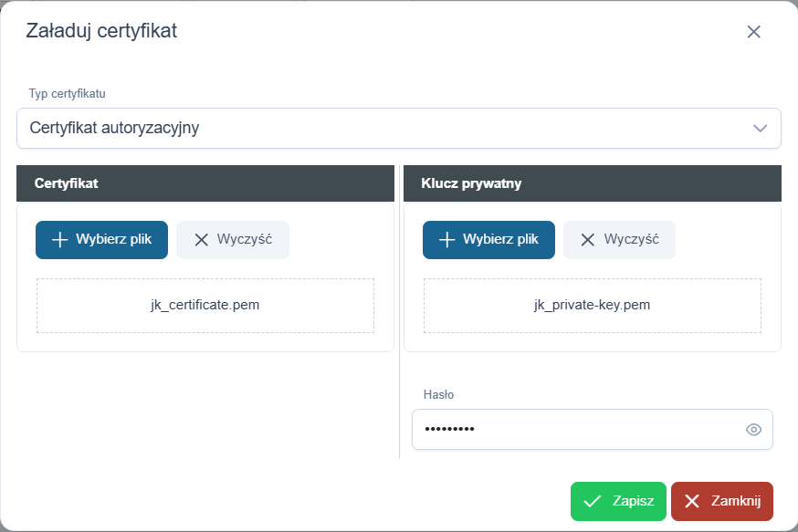Save the certificate with the Zapisz button
The image size is (798, 532).
618,501
